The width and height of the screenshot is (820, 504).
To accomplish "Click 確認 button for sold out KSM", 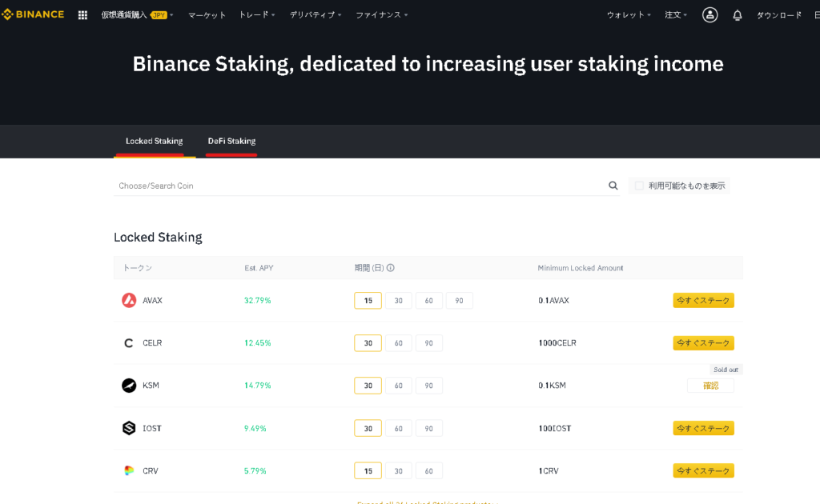I will tap(711, 386).
